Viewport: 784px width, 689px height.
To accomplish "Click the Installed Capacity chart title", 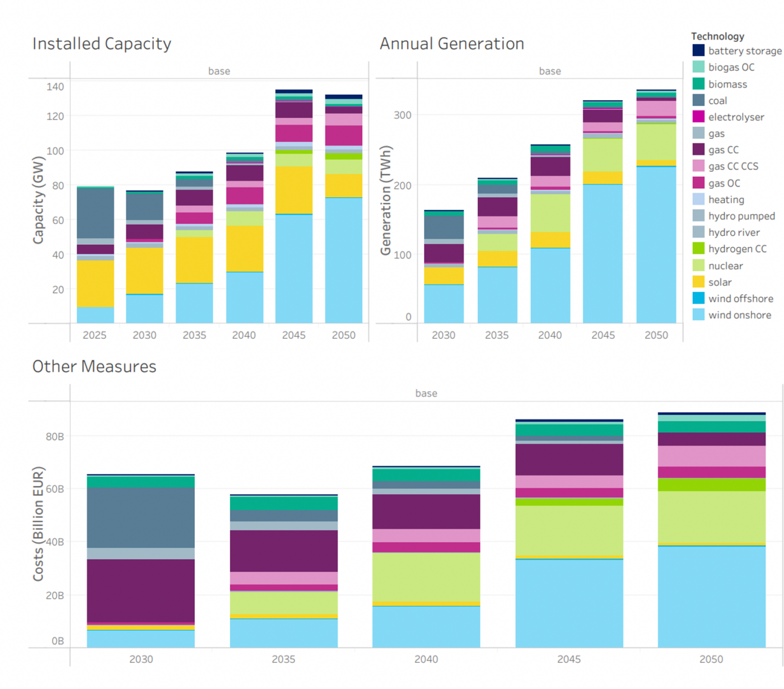I will [102, 44].
